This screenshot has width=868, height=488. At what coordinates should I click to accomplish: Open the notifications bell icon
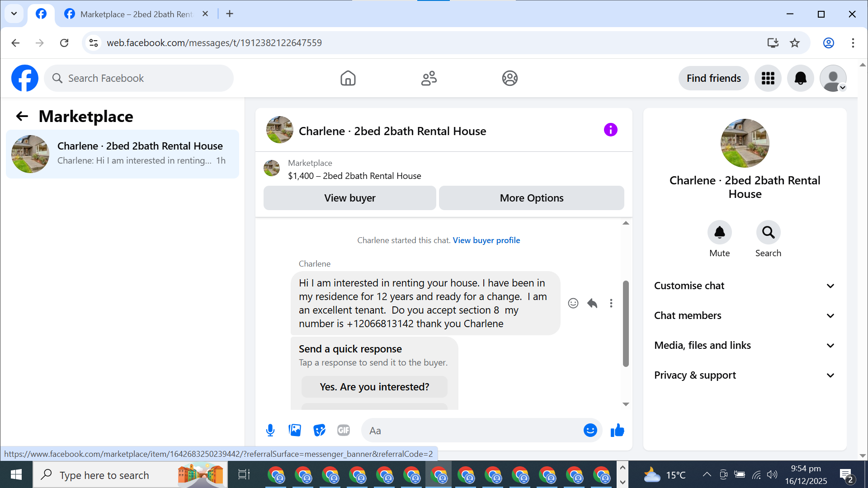point(800,78)
